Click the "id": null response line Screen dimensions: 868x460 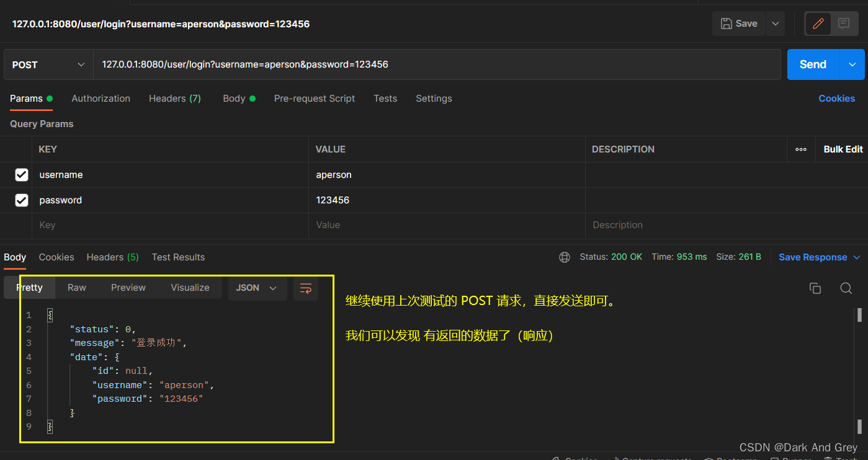(122, 371)
